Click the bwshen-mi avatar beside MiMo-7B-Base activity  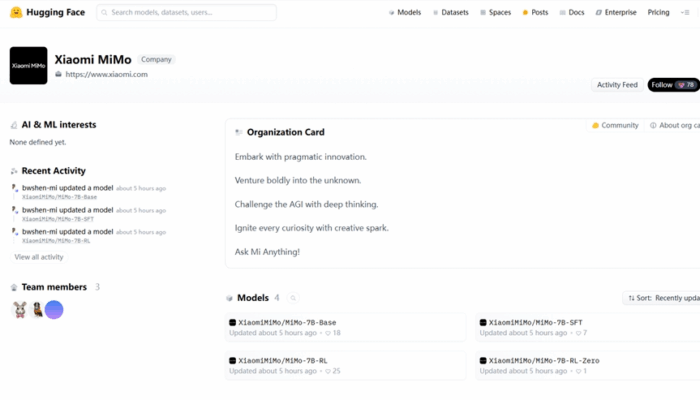click(x=15, y=188)
